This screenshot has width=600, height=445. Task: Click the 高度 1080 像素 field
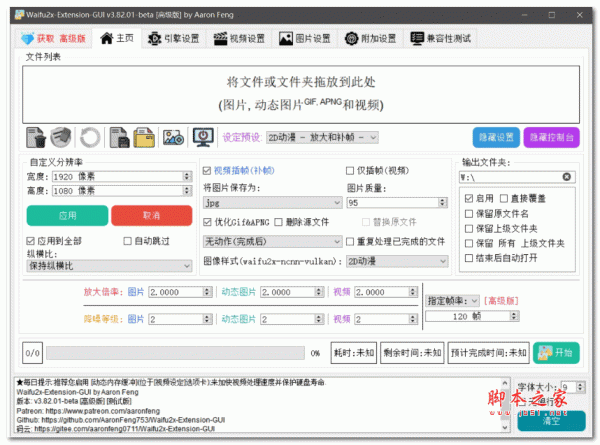click(x=122, y=191)
